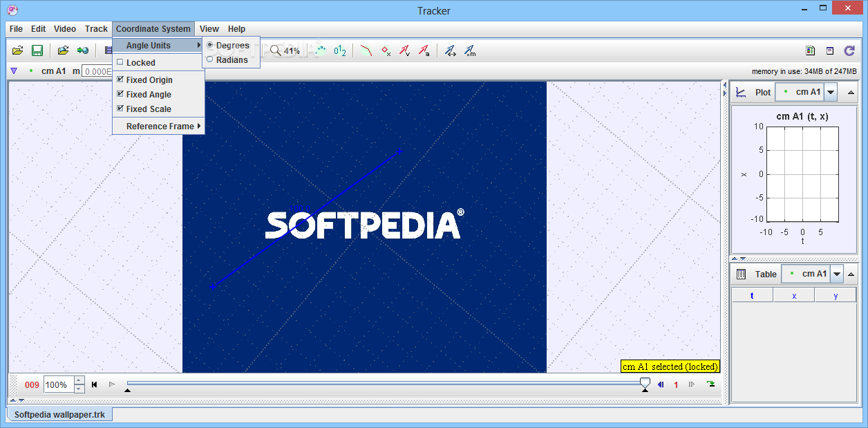Click the Import video icon
The height and width of the screenshot is (428, 868).
click(83, 50)
